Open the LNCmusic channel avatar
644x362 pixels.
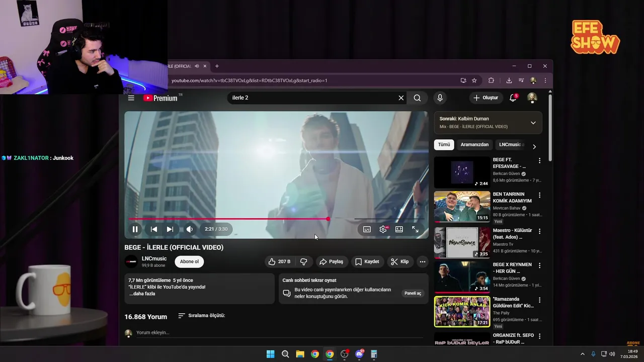pos(131,261)
